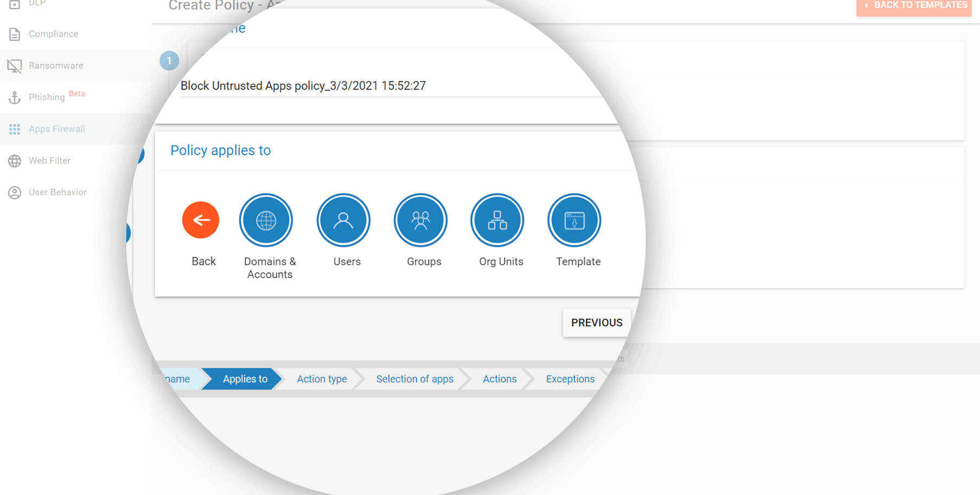Viewport: 980px width, 495px height.
Task: Jump to the Action type step
Action: click(x=322, y=379)
